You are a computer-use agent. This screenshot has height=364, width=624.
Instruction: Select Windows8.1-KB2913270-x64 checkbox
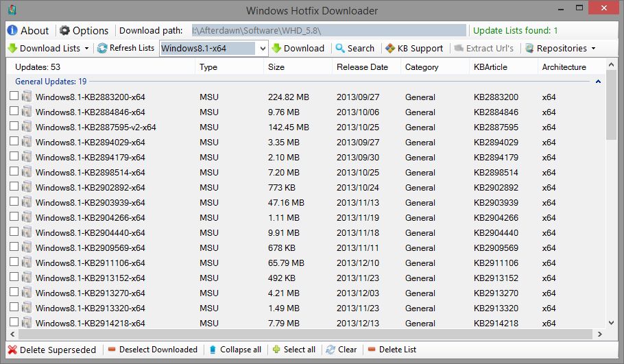coord(14,292)
